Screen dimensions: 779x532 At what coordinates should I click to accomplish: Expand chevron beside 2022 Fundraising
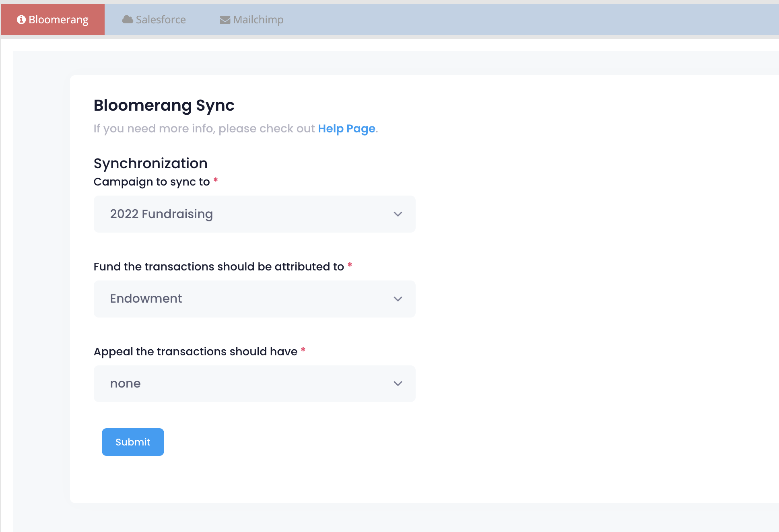398,214
